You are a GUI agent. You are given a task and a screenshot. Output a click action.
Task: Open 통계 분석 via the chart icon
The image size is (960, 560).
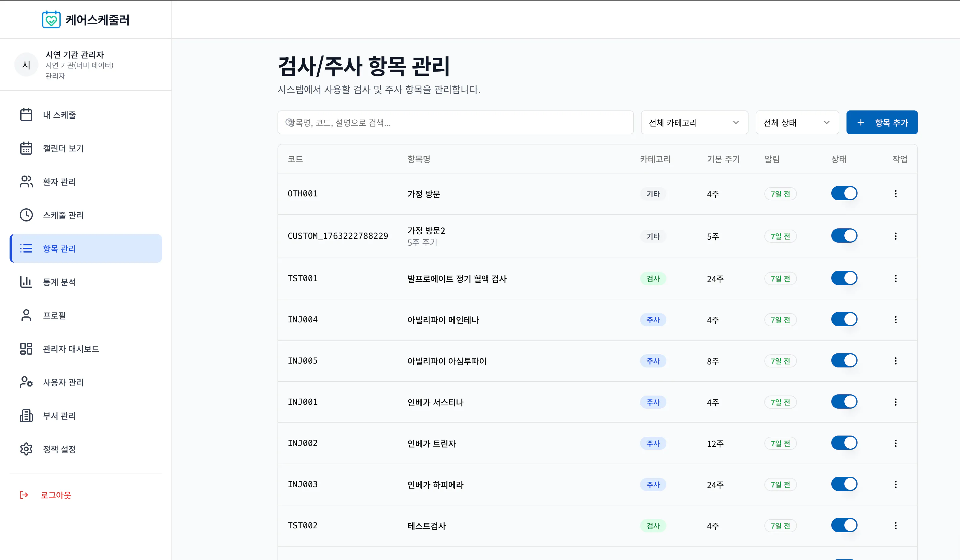[26, 282]
